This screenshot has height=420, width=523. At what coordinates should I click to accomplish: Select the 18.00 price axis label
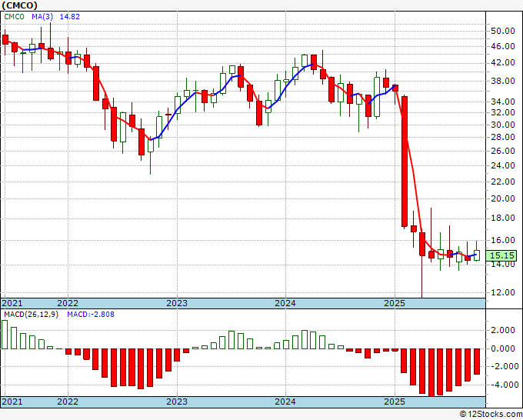tap(503, 218)
